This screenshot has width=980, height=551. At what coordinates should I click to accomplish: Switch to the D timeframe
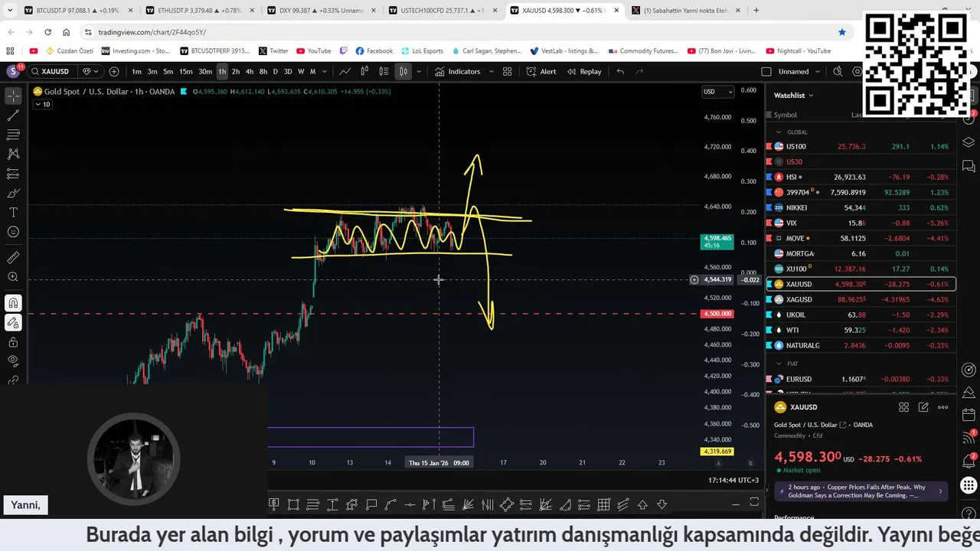(x=276, y=71)
